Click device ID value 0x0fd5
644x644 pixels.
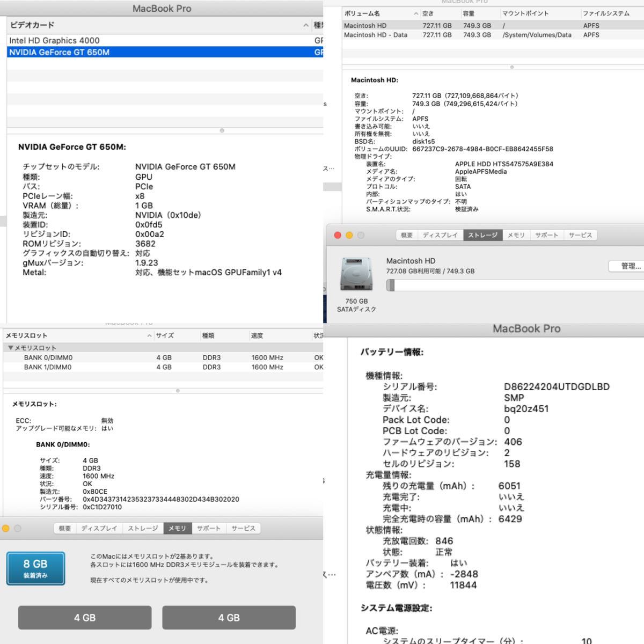[x=149, y=224]
